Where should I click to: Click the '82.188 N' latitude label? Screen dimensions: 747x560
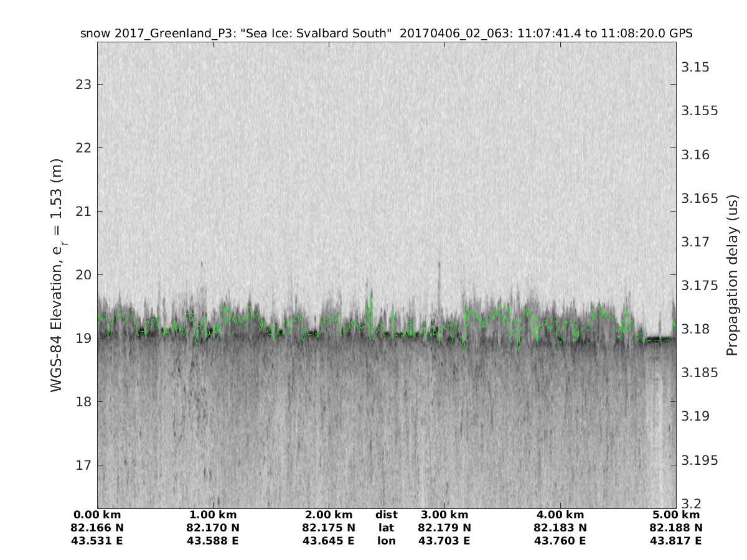tap(676, 528)
